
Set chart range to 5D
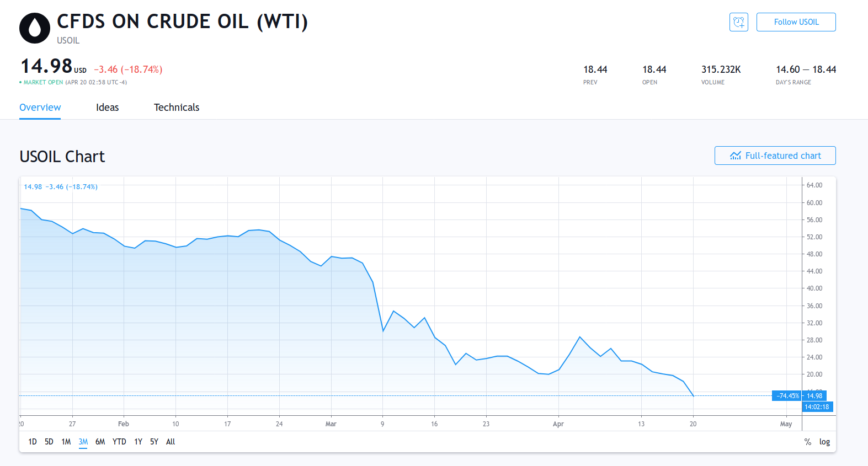(x=49, y=442)
